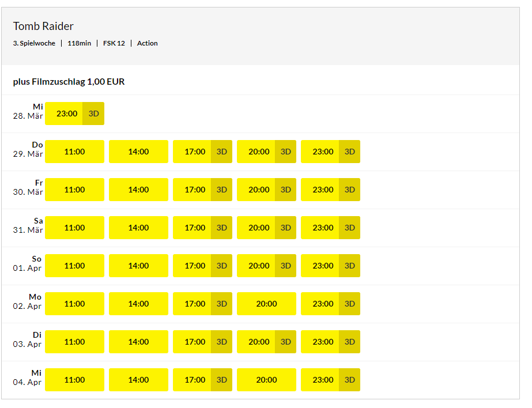Pick Wednesday 04. Apr 14:00 showing
This screenshot has width=532, height=408.
click(x=138, y=380)
